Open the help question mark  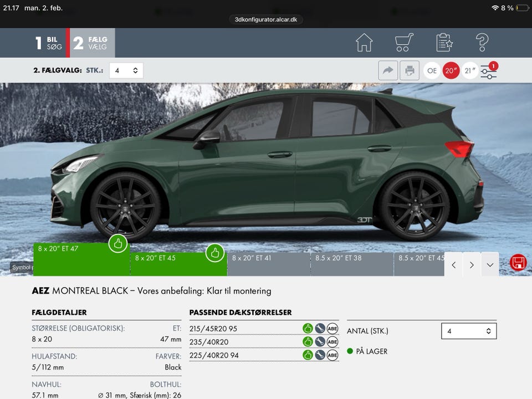482,43
